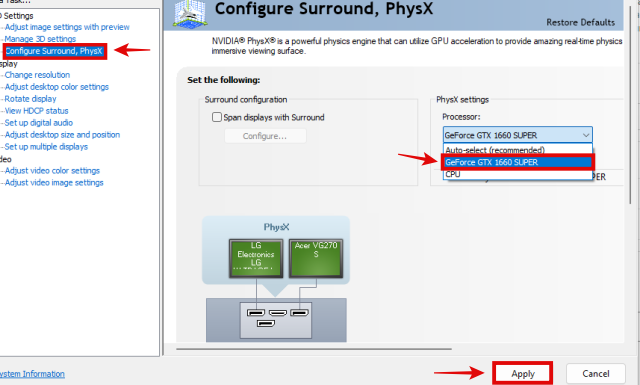The image size is (640, 385).
Task: Click the 'Surround configuration' group label
Action: (246, 100)
